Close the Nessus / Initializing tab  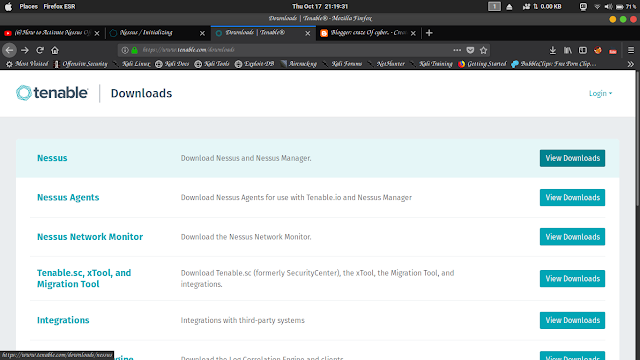pyautogui.click(x=202, y=33)
